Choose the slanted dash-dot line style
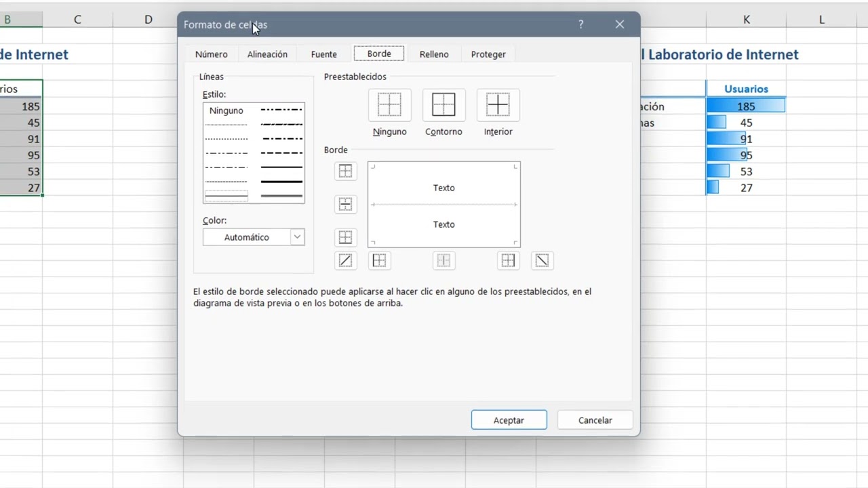Image resolution: width=868 pixels, height=488 pixels. click(281, 125)
